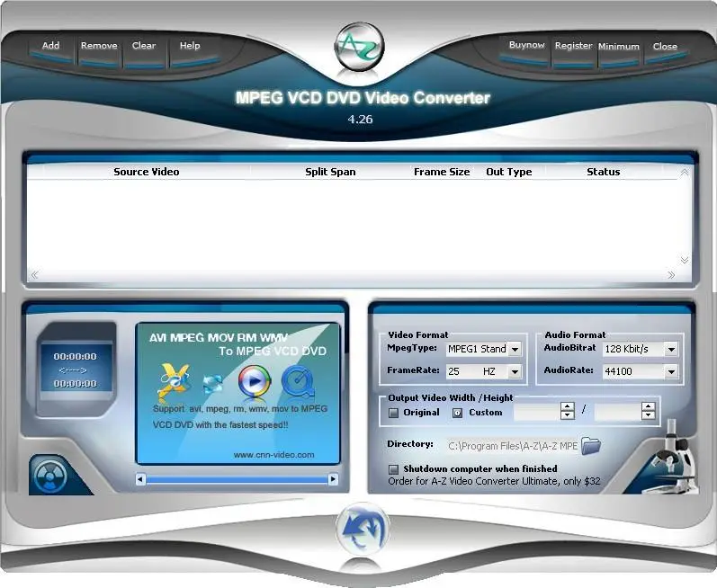Decrease the custom height with the down arrow
The image size is (717, 588).
pos(648,414)
